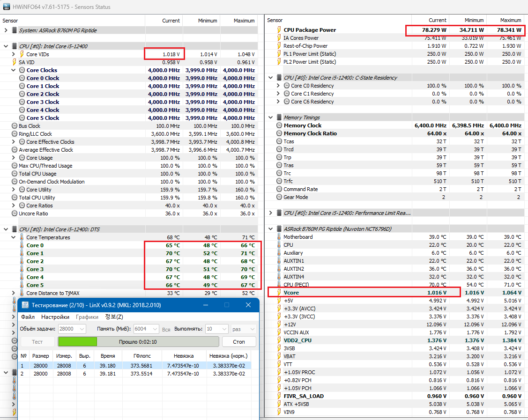Click the thermometer icon beside Motherboard temperature
Screen dimensions: 528x420
click(x=278, y=237)
